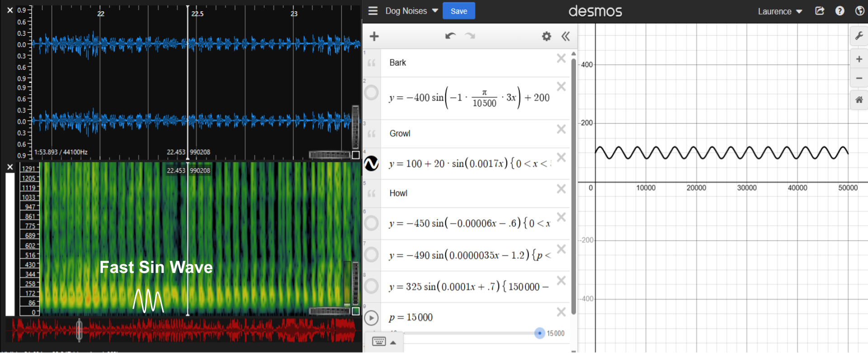Click the spectrogram pane corner square icon
The image size is (868, 353).
coord(356,311)
